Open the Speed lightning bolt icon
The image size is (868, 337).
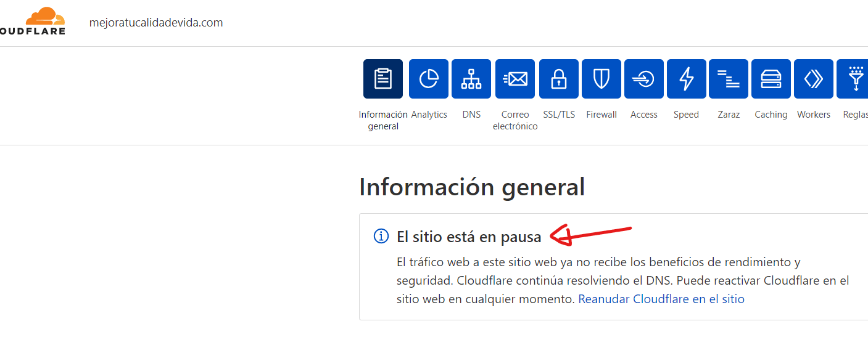pos(687,79)
